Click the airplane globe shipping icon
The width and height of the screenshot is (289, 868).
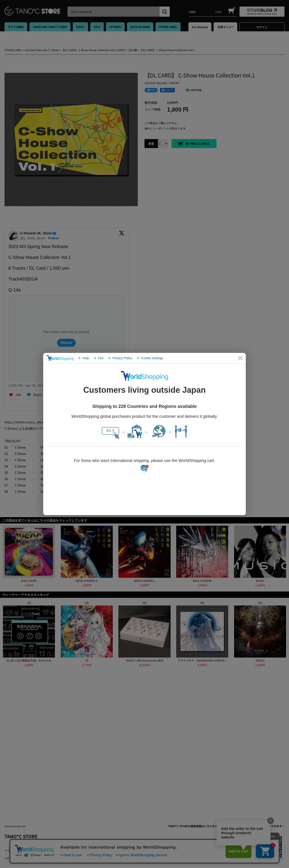158,431
